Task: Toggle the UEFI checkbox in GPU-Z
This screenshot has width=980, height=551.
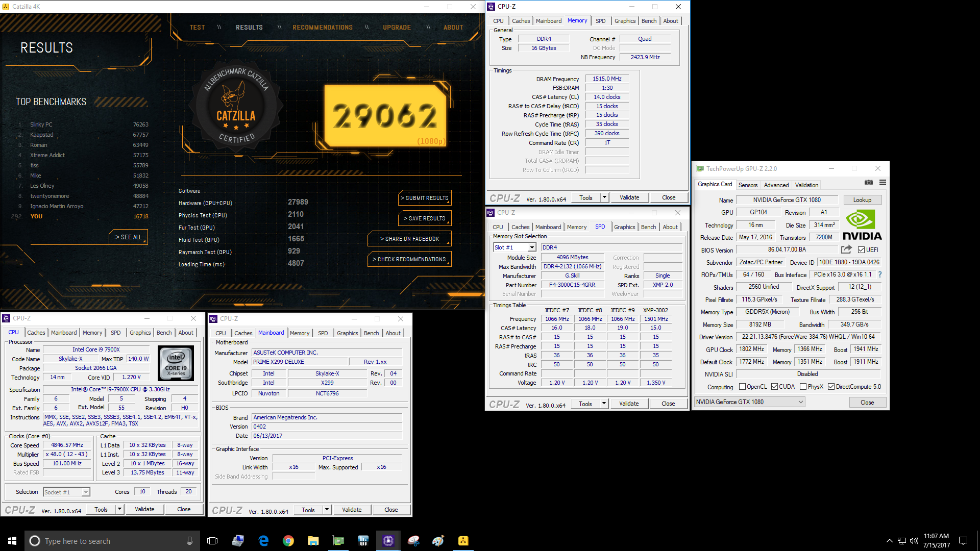Action: click(x=861, y=250)
